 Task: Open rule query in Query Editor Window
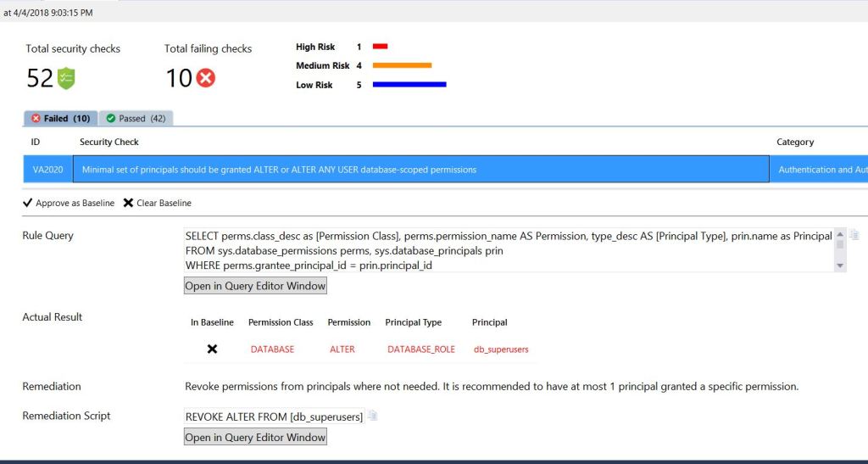point(255,286)
